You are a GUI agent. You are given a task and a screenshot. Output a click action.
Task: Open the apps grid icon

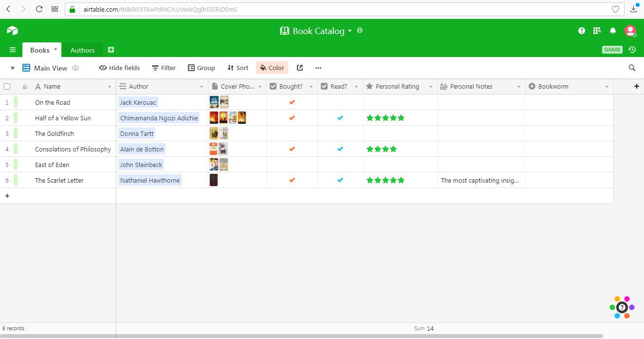point(597,31)
